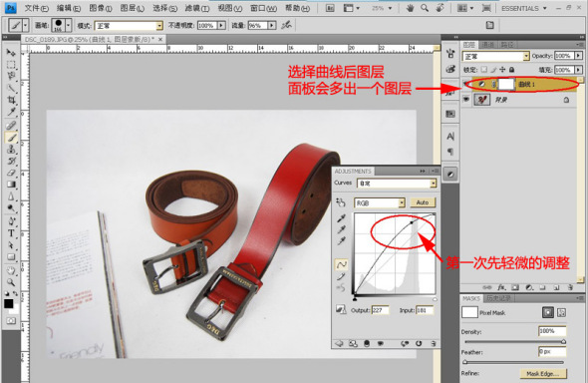Viewport: 588px width, 383px height.
Task: Toggle visibility of the 曲线 1 layer
Action: pos(466,84)
